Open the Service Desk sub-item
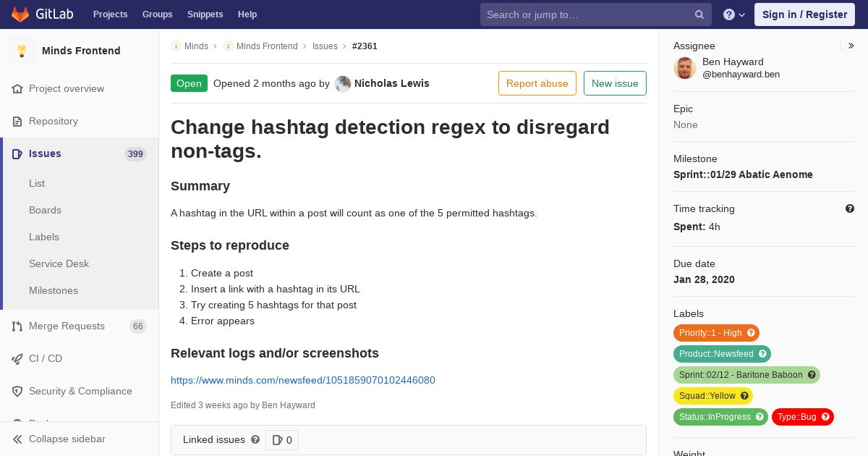The height and width of the screenshot is (456, 868). click(x=59, y=264)
